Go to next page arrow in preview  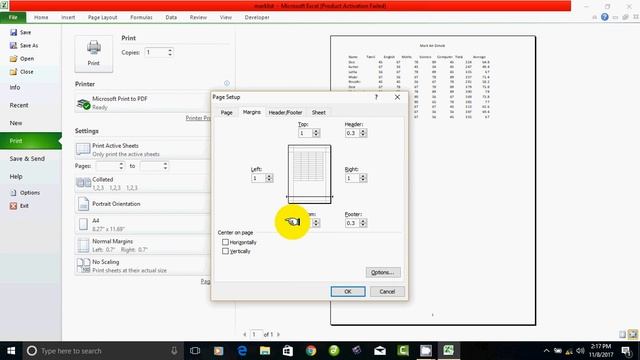(x=278, y=334)
